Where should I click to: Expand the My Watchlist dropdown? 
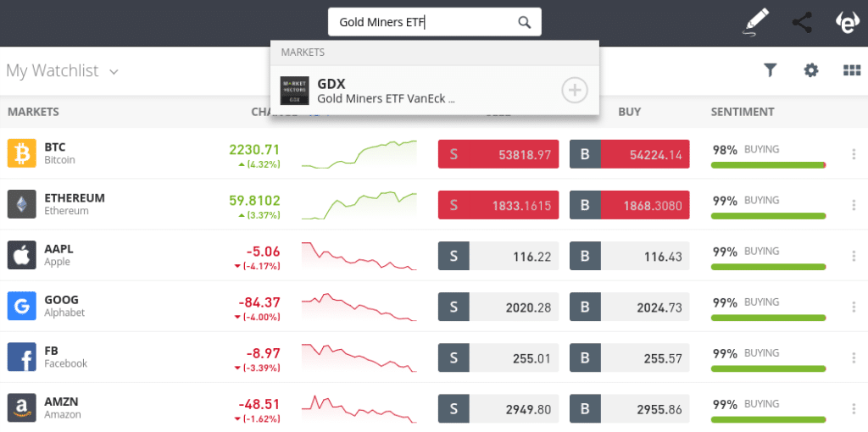coord(114,72)
